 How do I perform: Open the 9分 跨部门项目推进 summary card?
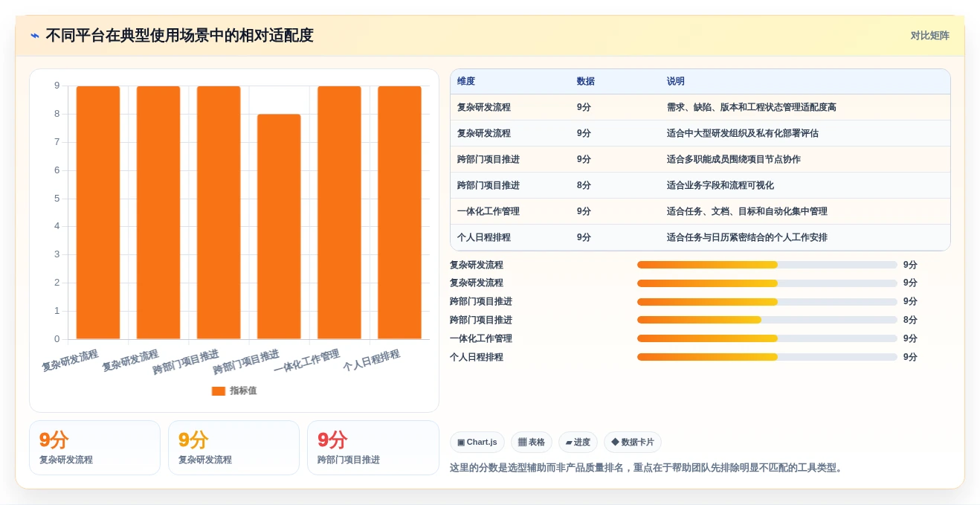click(373, 448)
